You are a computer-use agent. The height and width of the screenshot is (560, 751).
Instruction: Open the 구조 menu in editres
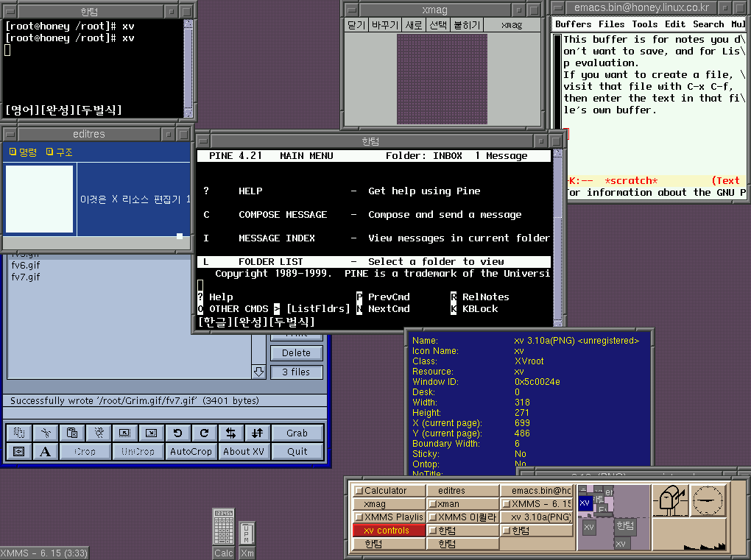pos(60,152)
